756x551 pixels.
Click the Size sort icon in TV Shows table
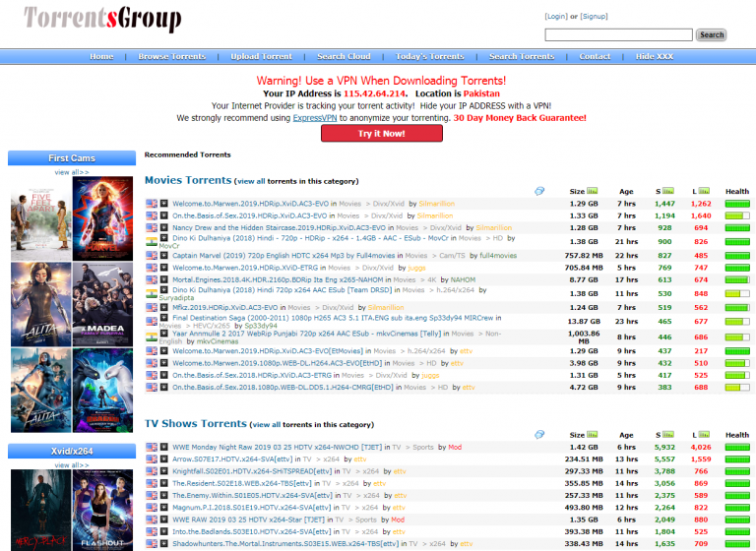pyautogui.click(x=592, y=434)
